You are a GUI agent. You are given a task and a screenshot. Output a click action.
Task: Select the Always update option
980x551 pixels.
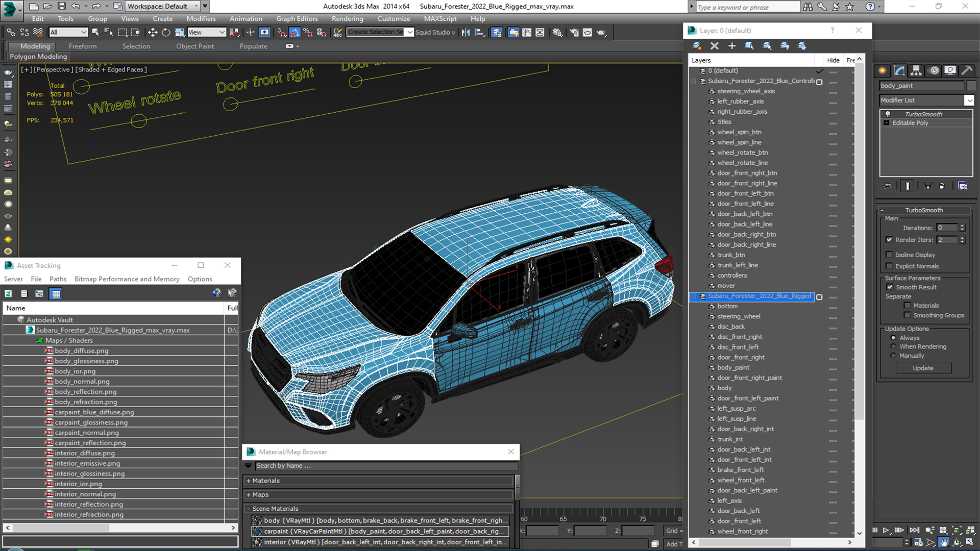pyautogui.click(x=893, y=338)
